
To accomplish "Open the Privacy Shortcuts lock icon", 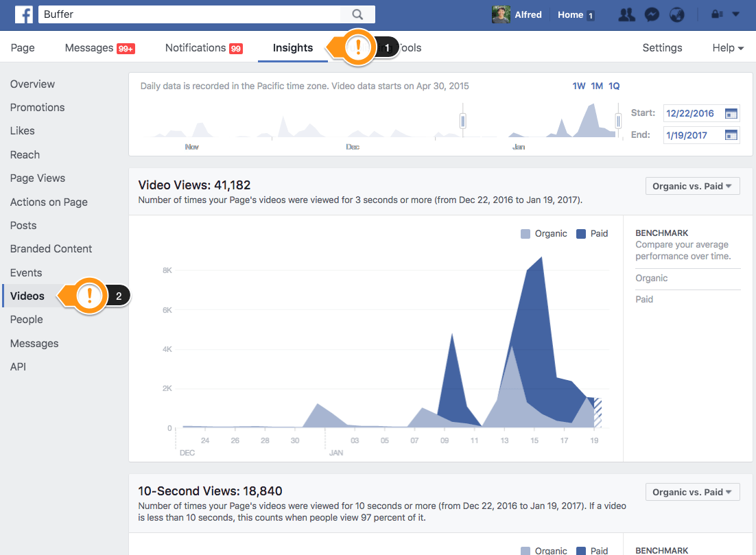I will click(x=716, y=14).
